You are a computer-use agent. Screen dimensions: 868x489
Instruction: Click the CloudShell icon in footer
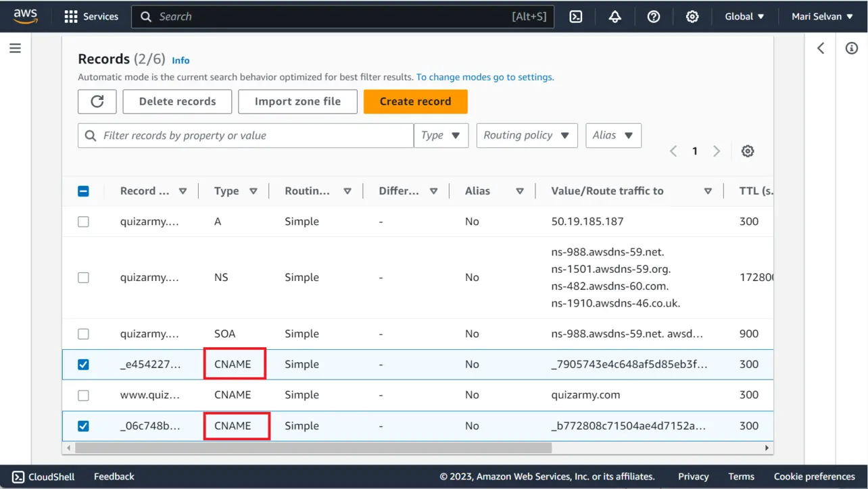click(18, 476)
